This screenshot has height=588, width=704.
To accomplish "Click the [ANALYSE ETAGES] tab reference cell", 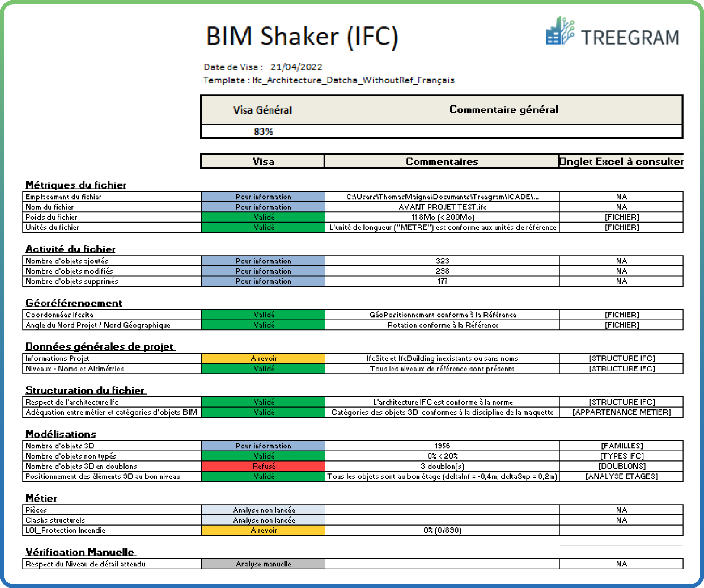I will [621, 476].
